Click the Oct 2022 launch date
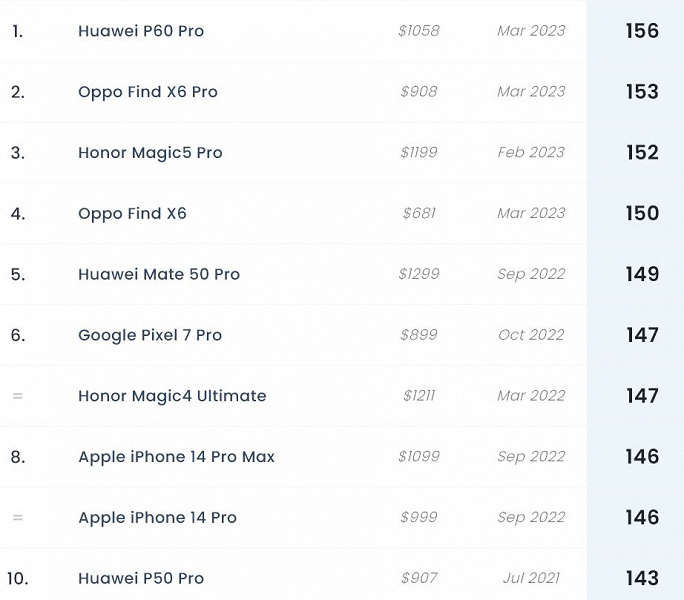Viewport: 684px width, 600px height. (x=531, y=335)
